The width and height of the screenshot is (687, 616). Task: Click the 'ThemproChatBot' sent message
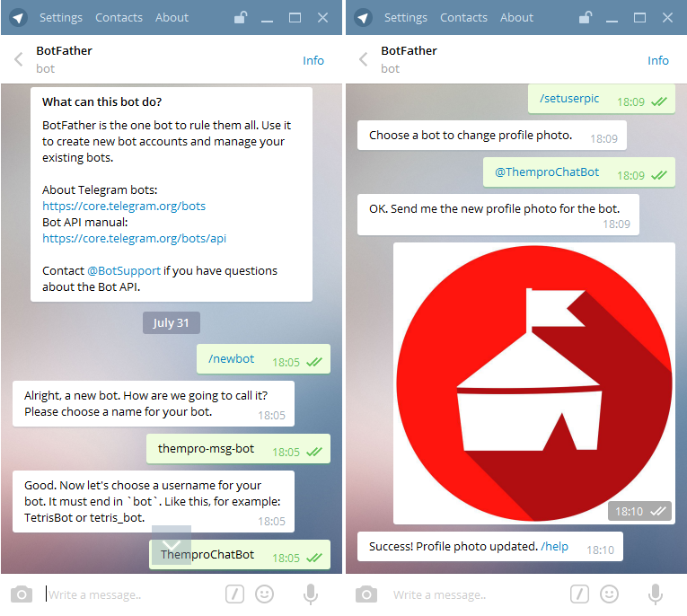[x=240, y=555]
